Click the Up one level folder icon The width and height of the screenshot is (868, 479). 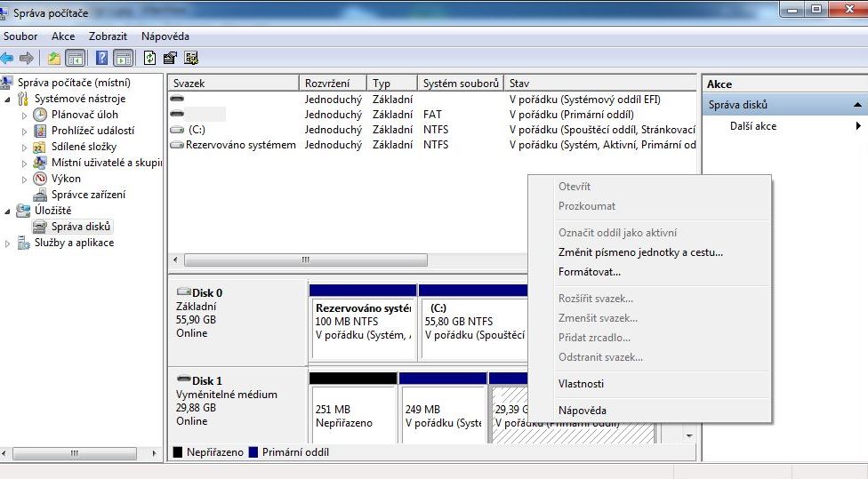pyautogui.click(x=53, y=58)
